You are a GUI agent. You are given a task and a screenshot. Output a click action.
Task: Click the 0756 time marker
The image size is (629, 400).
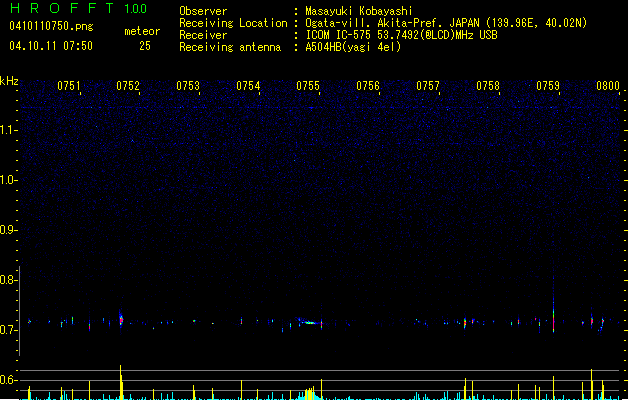368,86
